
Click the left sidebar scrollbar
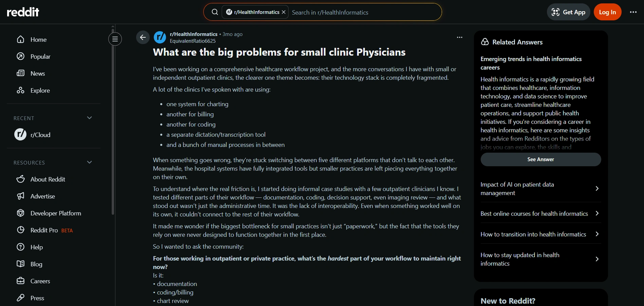coord(113,119)
